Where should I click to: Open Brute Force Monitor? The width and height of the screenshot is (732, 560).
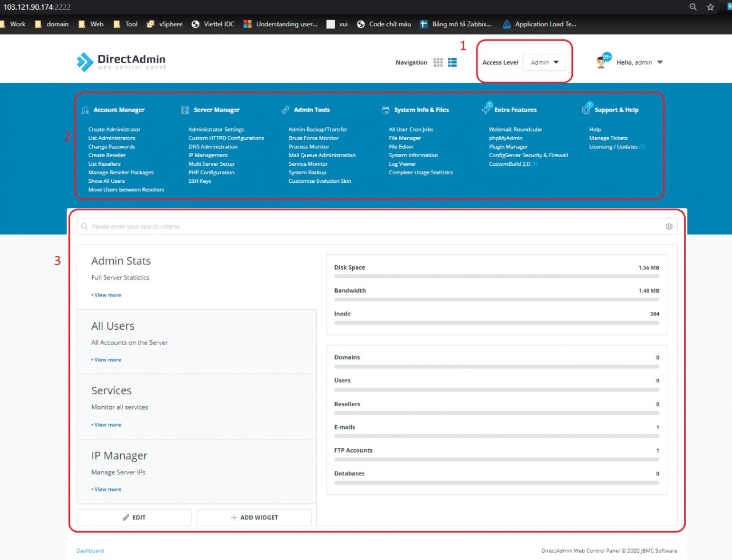[x=314, y=138]
